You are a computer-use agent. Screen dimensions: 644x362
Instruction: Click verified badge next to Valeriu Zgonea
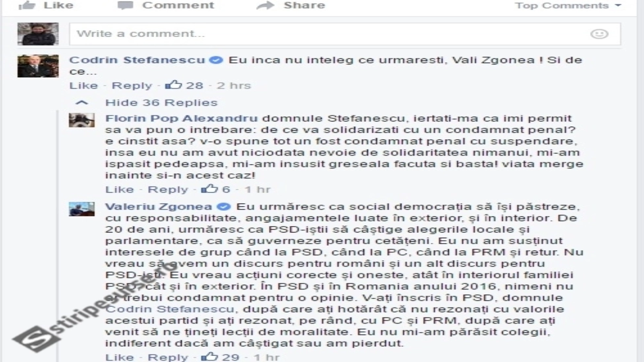(x=224, y=207)
